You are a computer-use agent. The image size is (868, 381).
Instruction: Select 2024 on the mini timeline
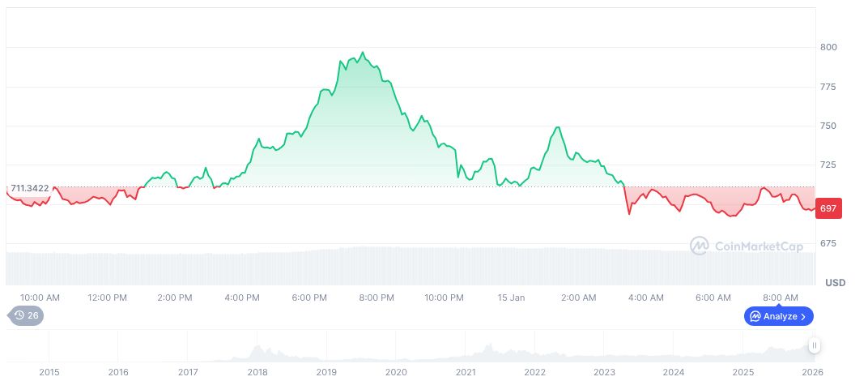674,372
